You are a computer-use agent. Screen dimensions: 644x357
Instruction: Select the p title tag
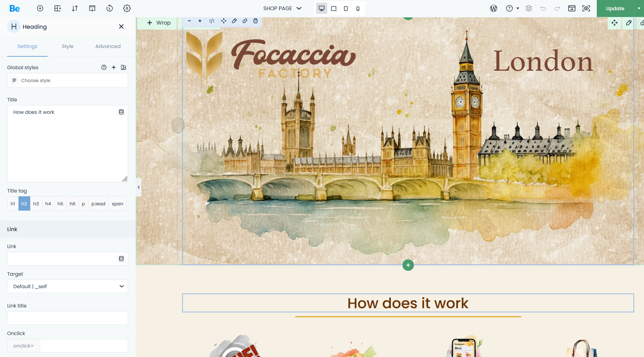point(84,203)
